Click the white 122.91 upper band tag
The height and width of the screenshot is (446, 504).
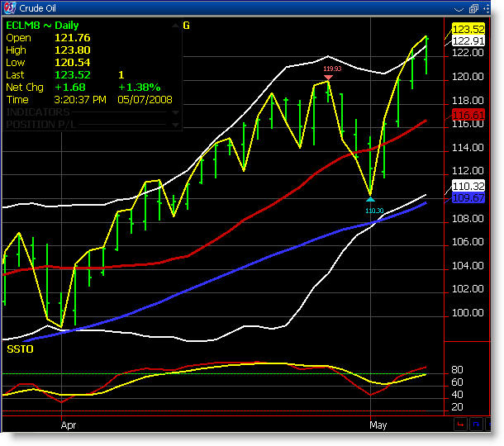tap(468, 40)
